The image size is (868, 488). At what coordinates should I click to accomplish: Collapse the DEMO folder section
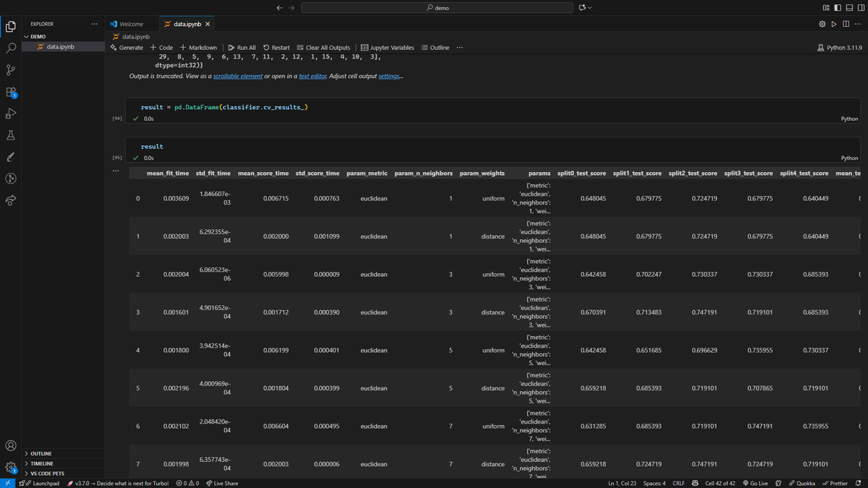point(64,36)
